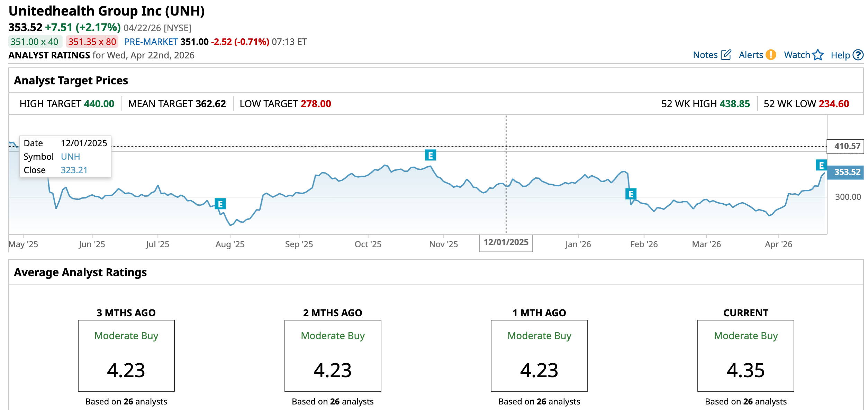Click the 410.57 crosshair price label
The width and height of the screenshot is (868, 410).
847,146
